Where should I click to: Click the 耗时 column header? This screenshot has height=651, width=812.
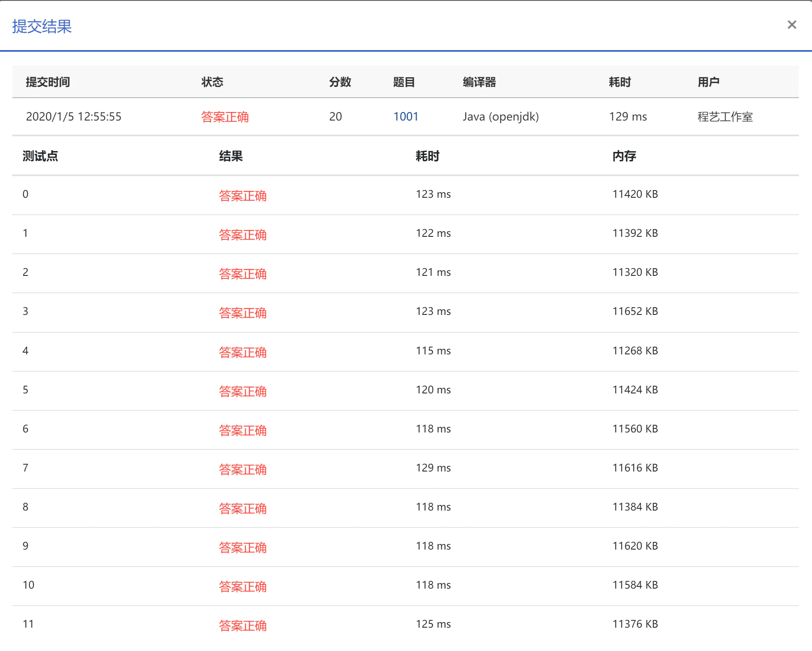(621, 82)
